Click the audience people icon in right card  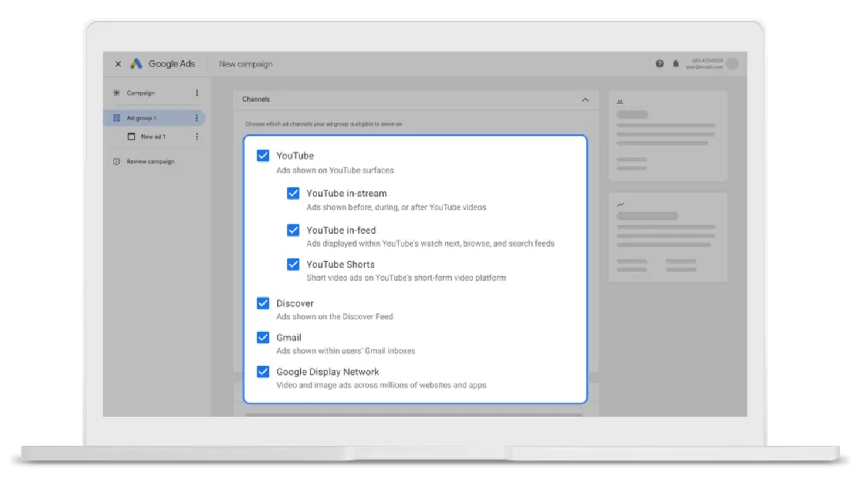[x=620, y=102]
